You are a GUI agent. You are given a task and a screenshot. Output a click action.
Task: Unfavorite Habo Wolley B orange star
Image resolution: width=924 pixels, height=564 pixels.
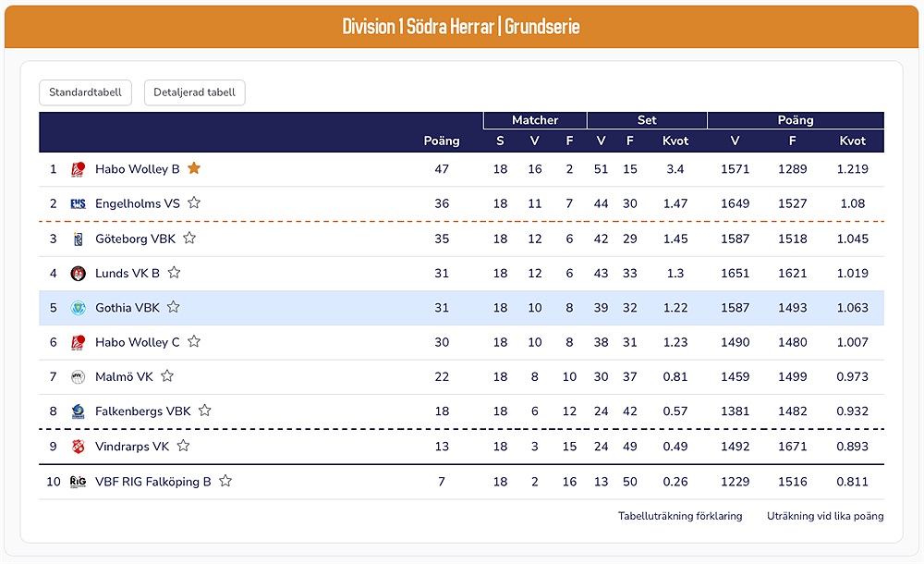tap(194, 168)
